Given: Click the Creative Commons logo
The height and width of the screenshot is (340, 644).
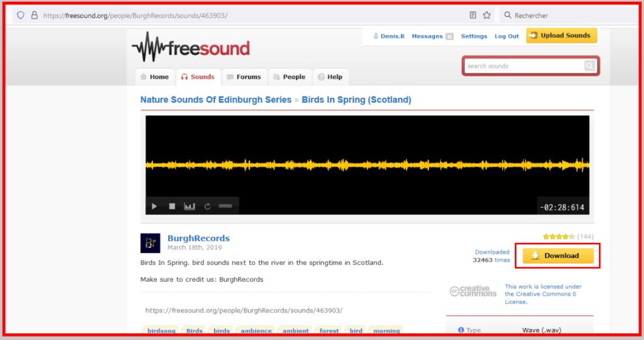Looking at the screenshot, I should 473,291.
